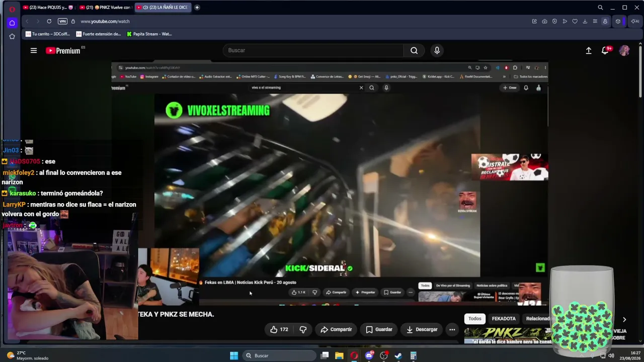The height and width of the screenshot is (362, 644).
Task: Open Opera downloads panel
Action: point(585,21)
